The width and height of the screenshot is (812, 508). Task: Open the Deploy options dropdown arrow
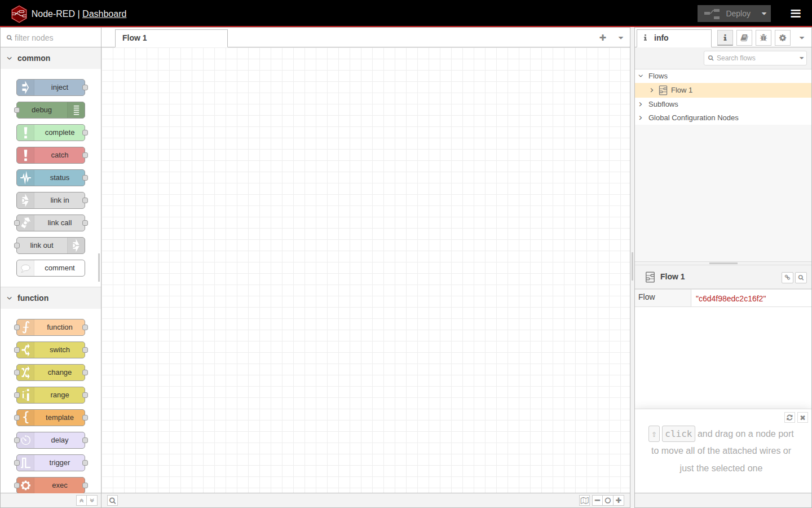[764, 13]
